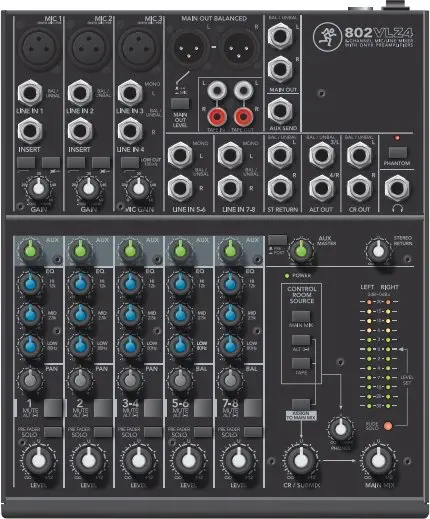Click the channel 2 INSERT jack
Viewport: 430px width, 519px height.
[80, 131]
